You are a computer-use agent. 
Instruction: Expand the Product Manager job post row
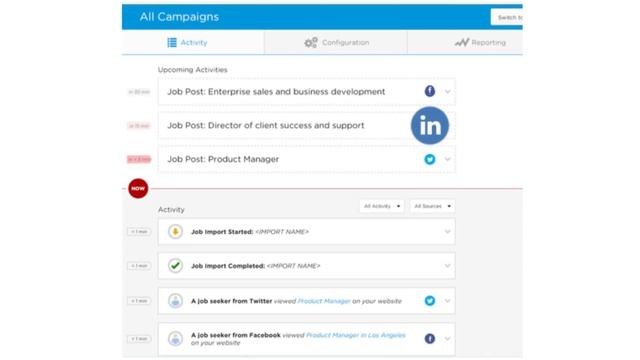click(447, 160)
